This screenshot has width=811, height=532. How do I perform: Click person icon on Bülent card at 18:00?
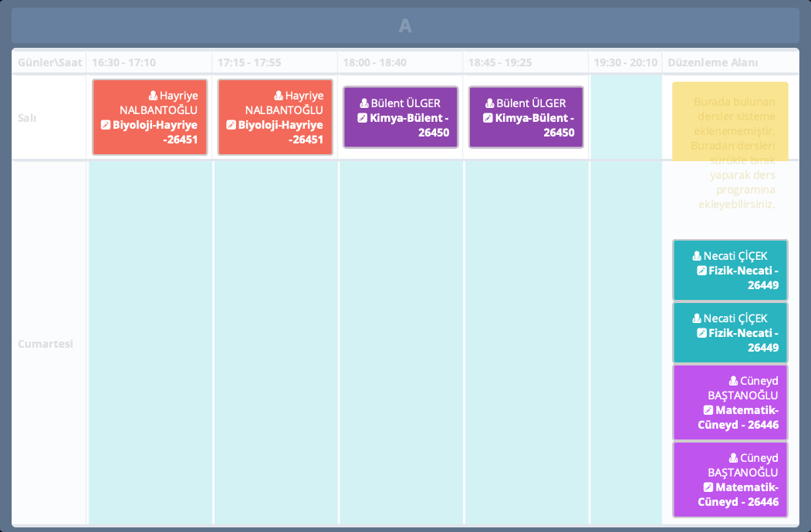(x=365, y=103)
